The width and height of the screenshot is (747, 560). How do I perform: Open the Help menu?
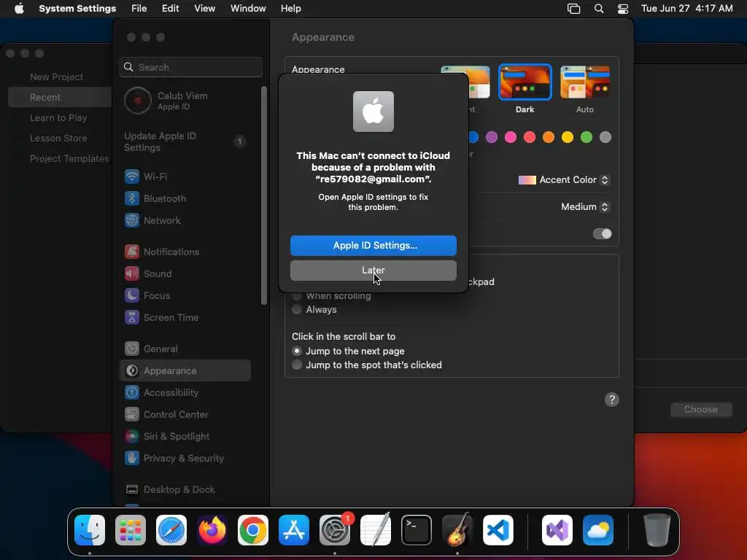coord(290,9)
